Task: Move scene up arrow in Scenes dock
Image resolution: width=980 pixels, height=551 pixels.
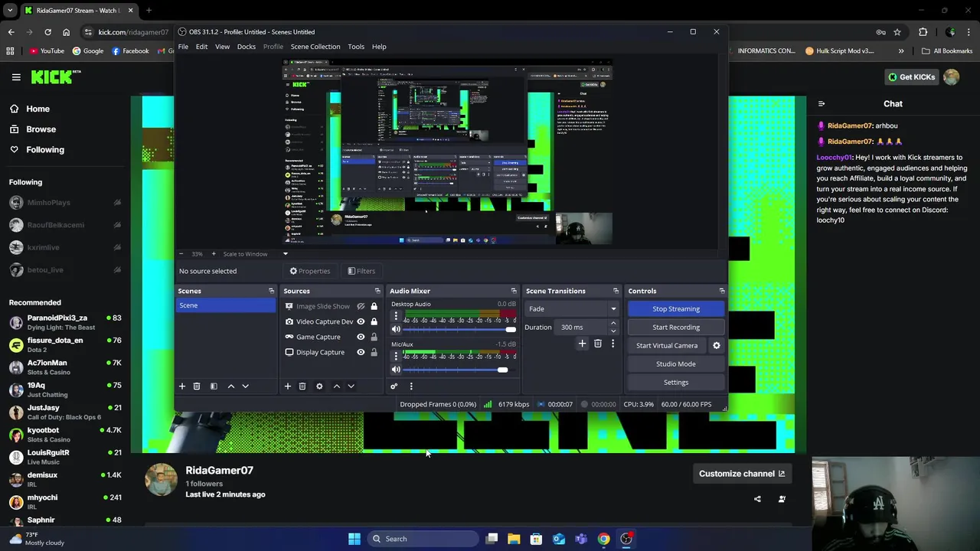Action: click(231, 386)
